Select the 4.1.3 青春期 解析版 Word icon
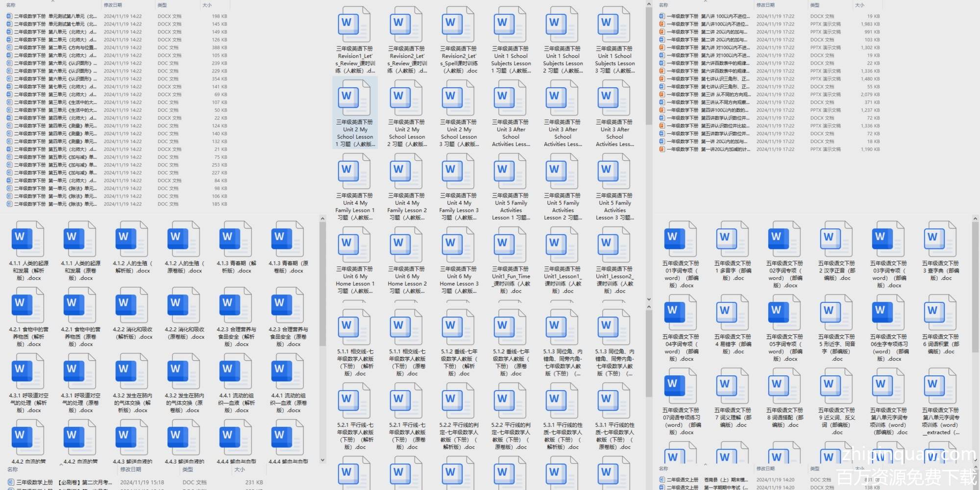Viewport: 980px width, 490px height. pyautogui.click(x=235, y=239)
